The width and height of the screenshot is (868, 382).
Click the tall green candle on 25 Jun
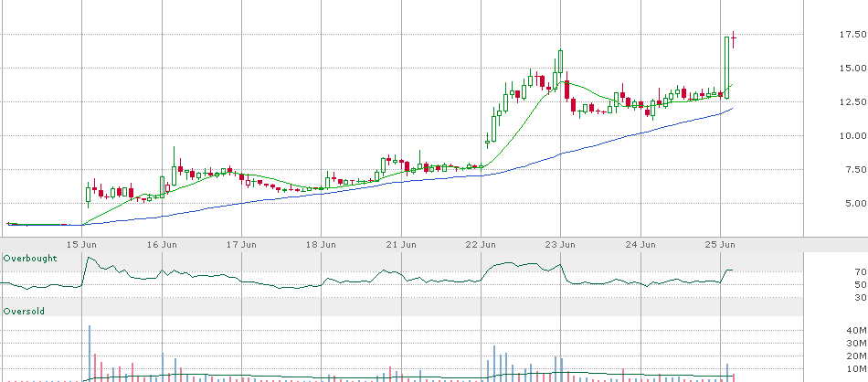[727, 68]
